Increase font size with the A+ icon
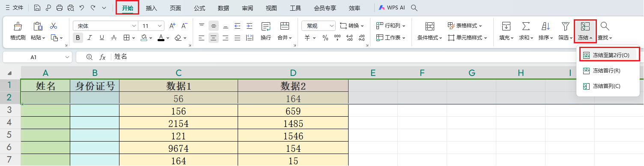Image resolution: width=644 pixels, height=166 pixels. coord(172,26)
